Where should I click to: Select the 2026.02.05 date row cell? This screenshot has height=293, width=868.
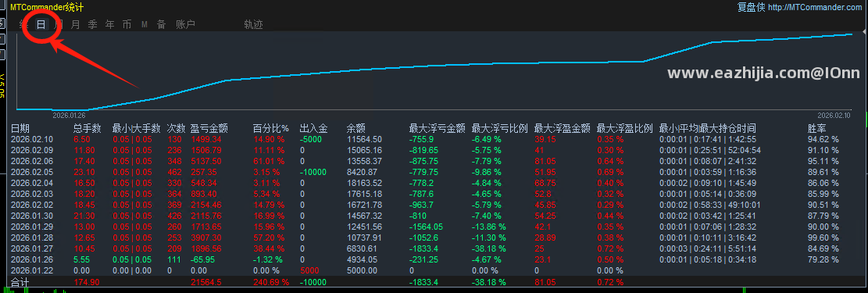(x=32, y=172)
